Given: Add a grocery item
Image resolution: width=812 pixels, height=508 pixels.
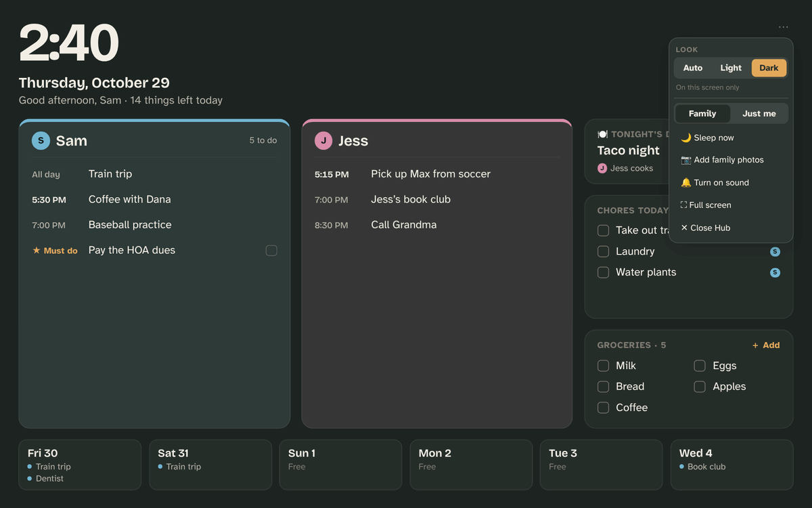Looking at the screenshot, I should click(766, 345).
